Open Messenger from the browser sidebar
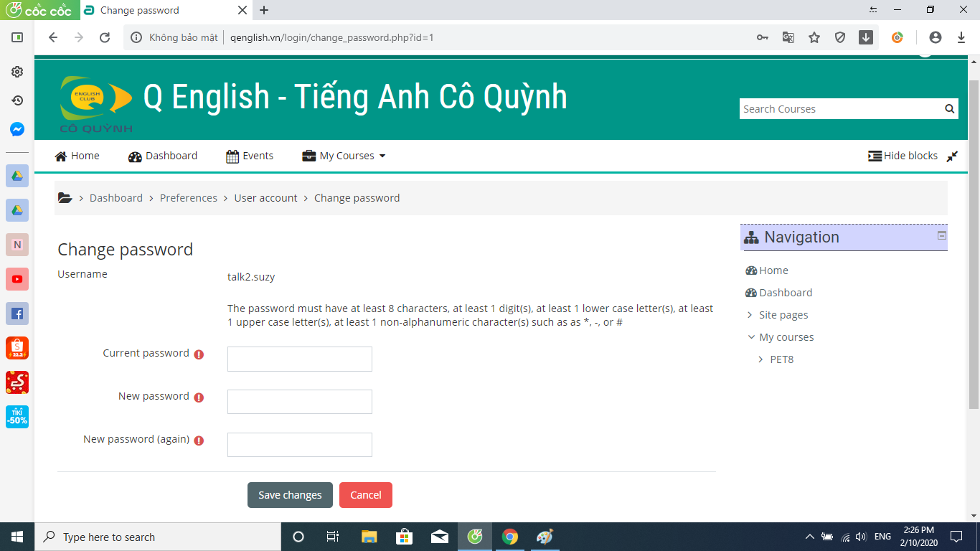Viewport: 980px width, 551px height. point(17,129)
